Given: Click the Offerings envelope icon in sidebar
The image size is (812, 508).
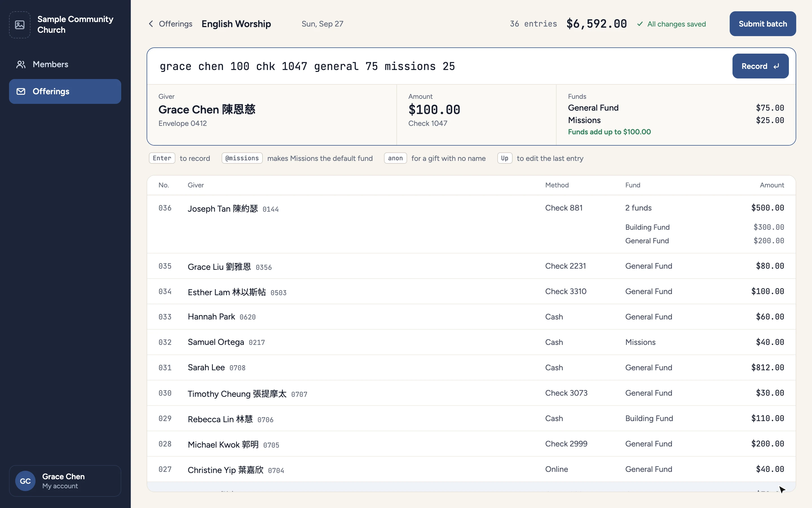Looking at the screenshot, I should click(21, 91).
